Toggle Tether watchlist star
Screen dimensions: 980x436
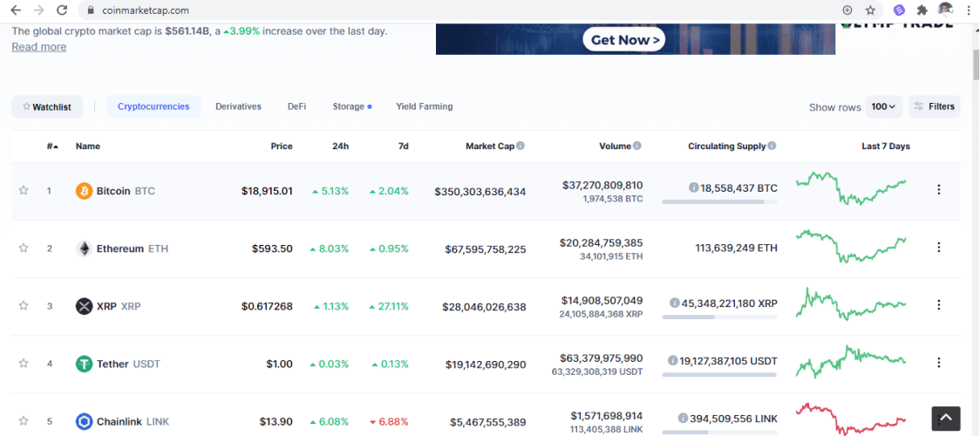tap(24, 363)
